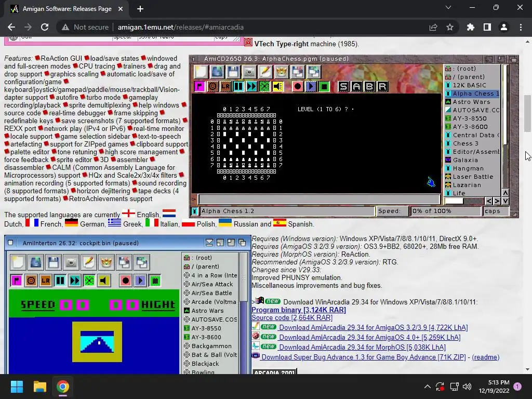532x399 pixels.
Task: Click the green stop button in AmiCD2650 toolbar
Action: point(324,87)
